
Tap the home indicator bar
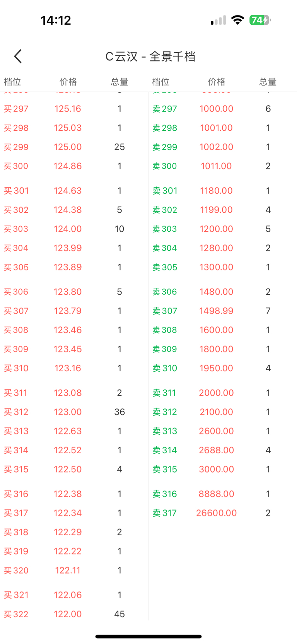click(148, 636)
